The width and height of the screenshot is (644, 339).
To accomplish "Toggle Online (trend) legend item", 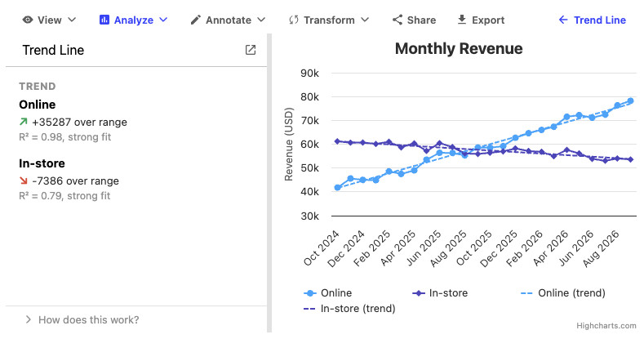I will click(x=562, y=293).
